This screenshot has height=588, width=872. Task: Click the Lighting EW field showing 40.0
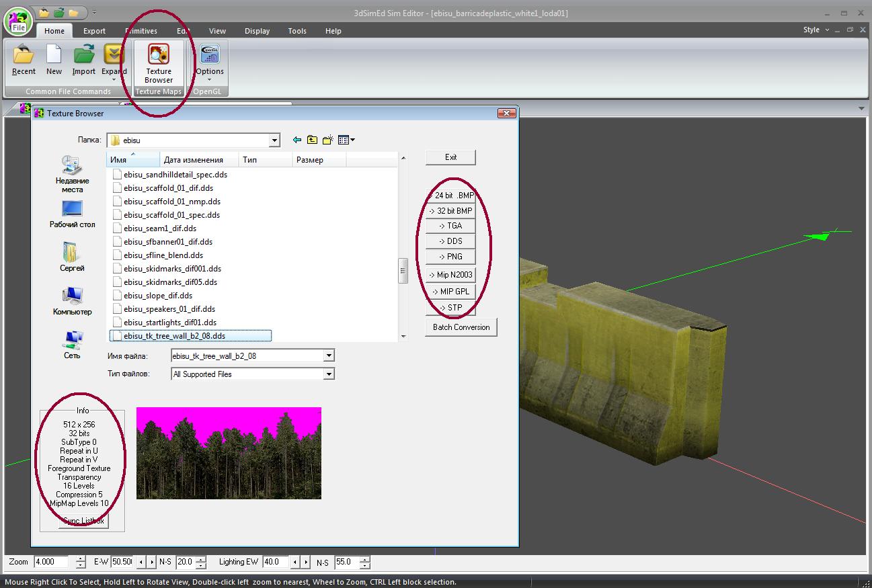[x=276, y=562]
